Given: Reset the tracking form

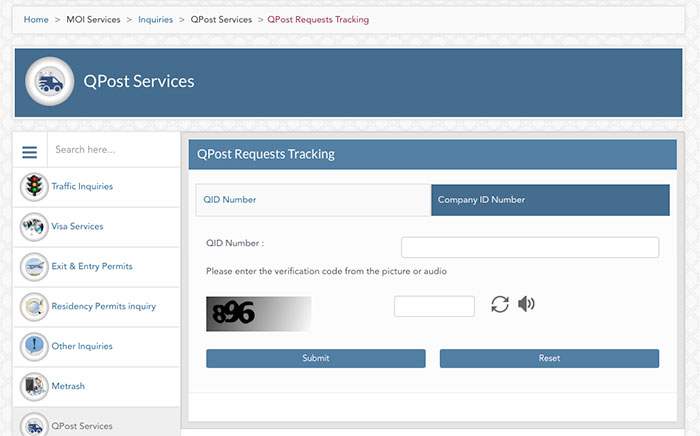Looking at the screenshot, I should pyautogui.click(x=549, y=358).
